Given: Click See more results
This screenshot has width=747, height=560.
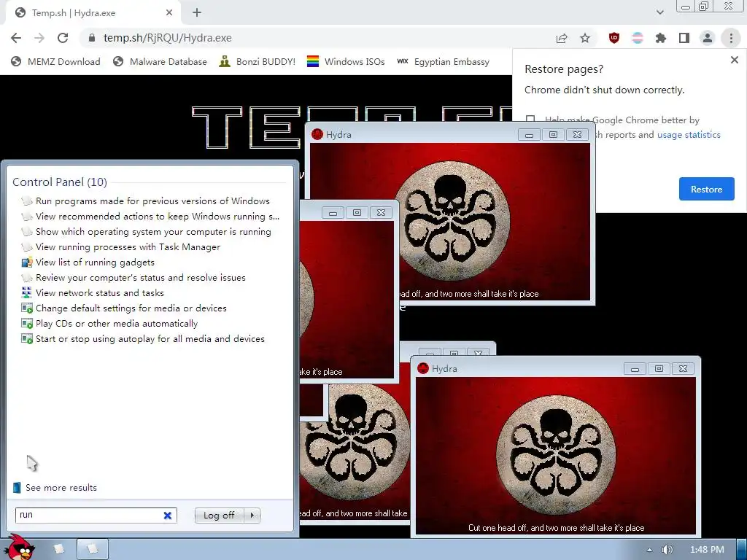Looking at the screenshot, I should click(55, 488).
